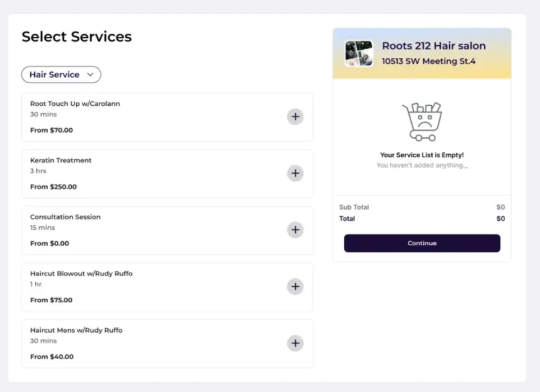Click the Roots 212 salon thumbnail image
Screen dimensions: 540x392
[359, 53]
